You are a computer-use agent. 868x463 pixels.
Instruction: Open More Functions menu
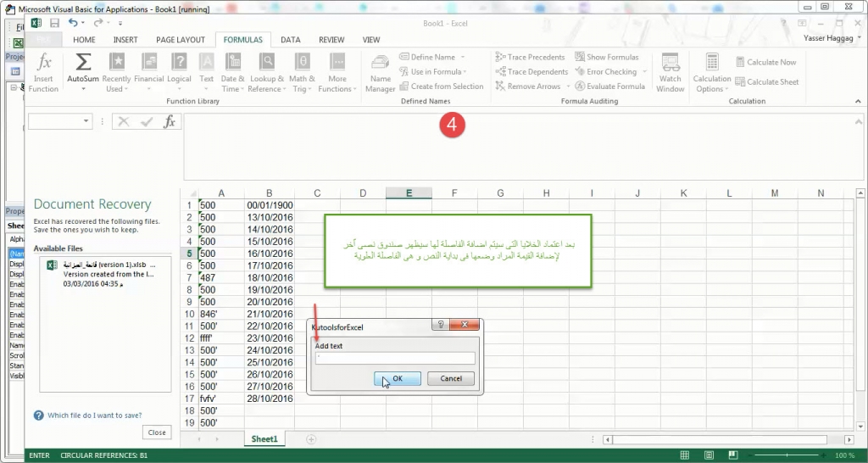coord(337,73)
